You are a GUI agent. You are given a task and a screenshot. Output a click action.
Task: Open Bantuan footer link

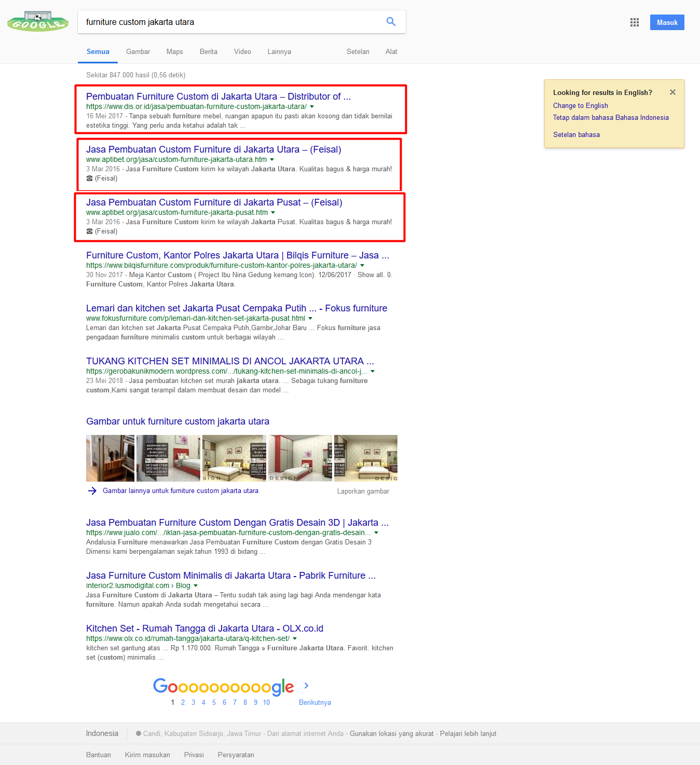(x=99, y=755)
